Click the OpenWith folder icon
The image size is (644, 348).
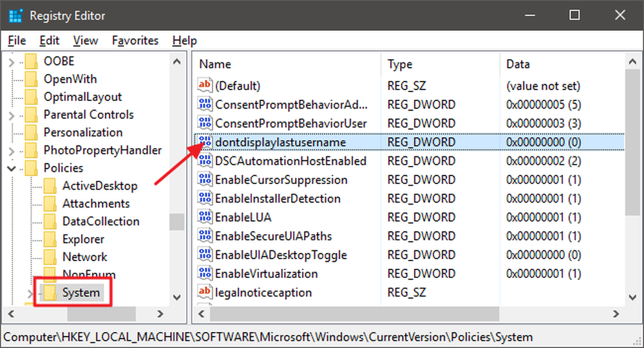pos(31,78)
